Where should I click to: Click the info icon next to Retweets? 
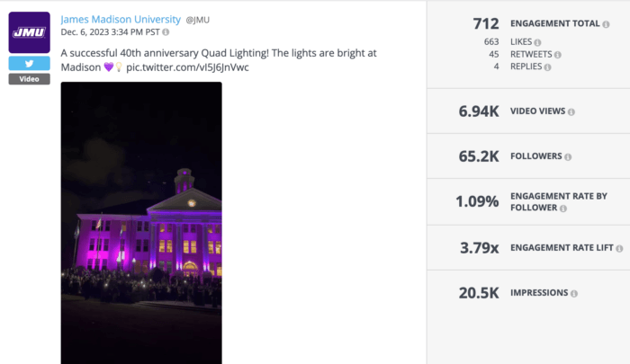(x=558, y=55)
